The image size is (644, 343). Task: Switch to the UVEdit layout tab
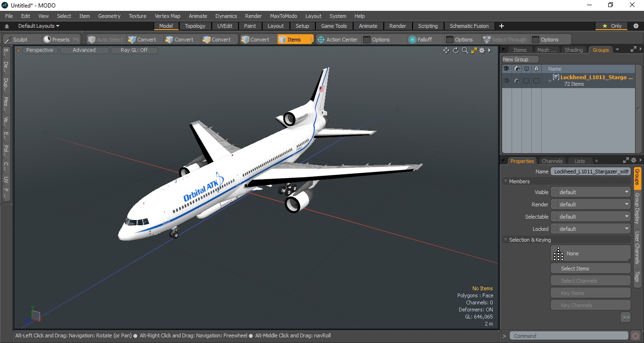(224, 26)
